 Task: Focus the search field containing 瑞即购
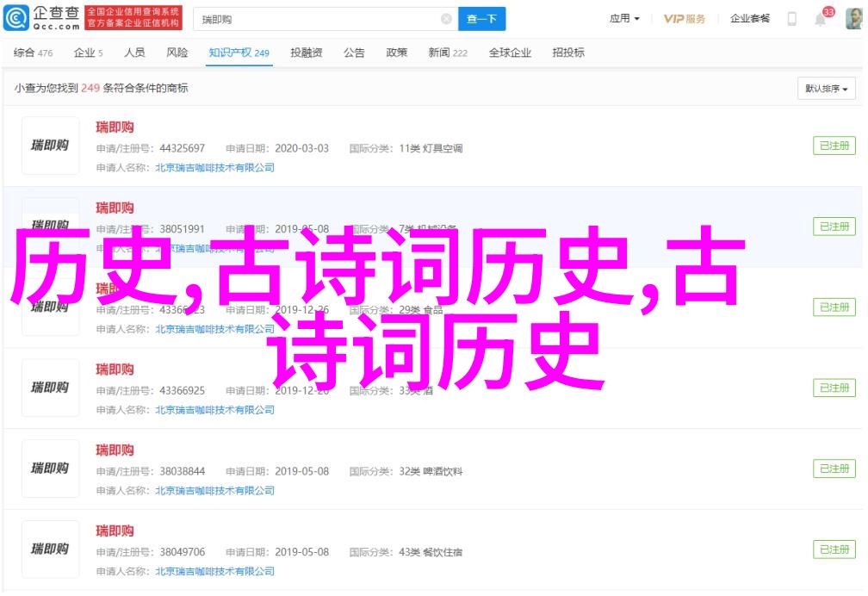325,20
